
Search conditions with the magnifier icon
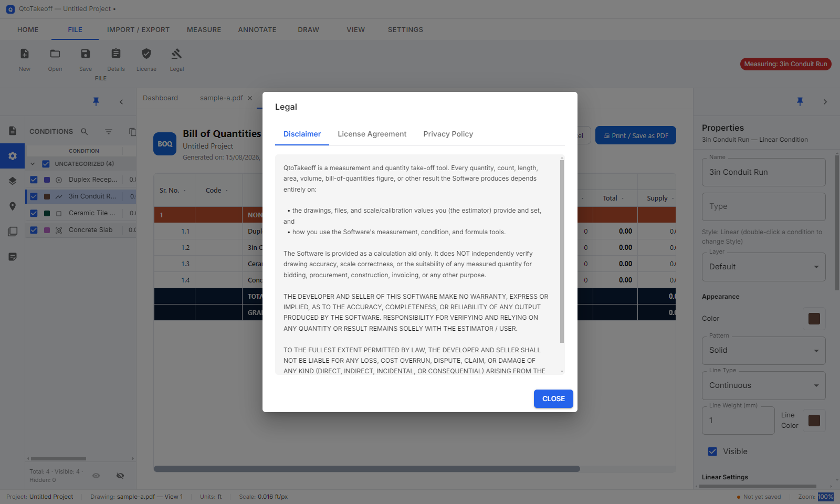tap(85, 132)
